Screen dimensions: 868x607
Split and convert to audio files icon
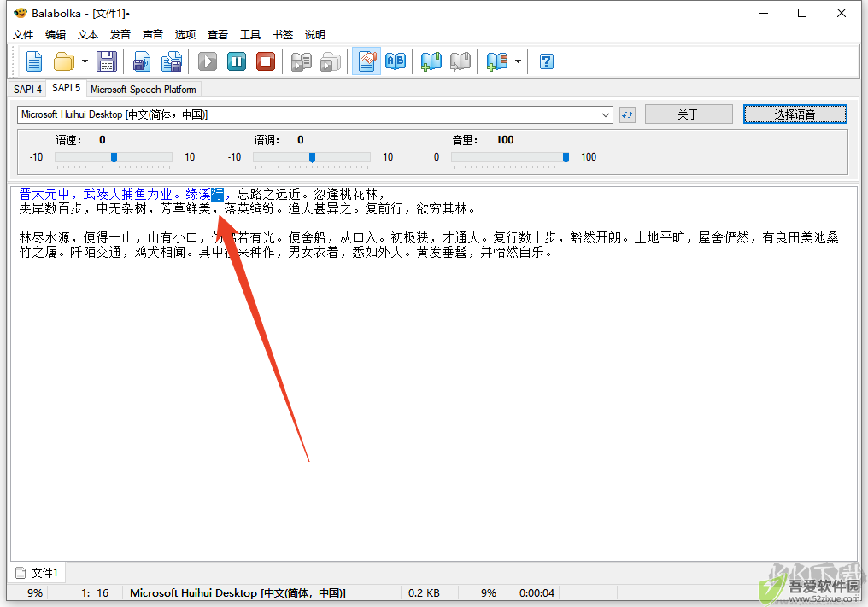(172, 61)
